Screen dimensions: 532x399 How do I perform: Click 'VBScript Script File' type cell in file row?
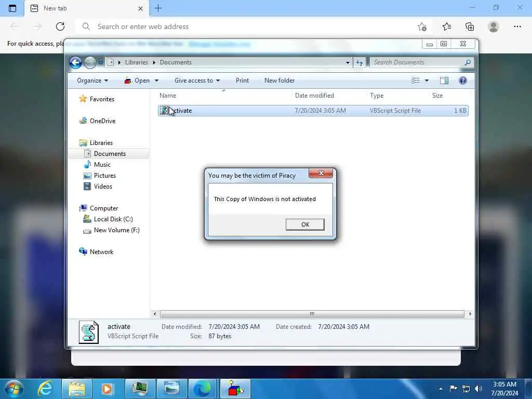pyautogui.click(x=395, y=111)
